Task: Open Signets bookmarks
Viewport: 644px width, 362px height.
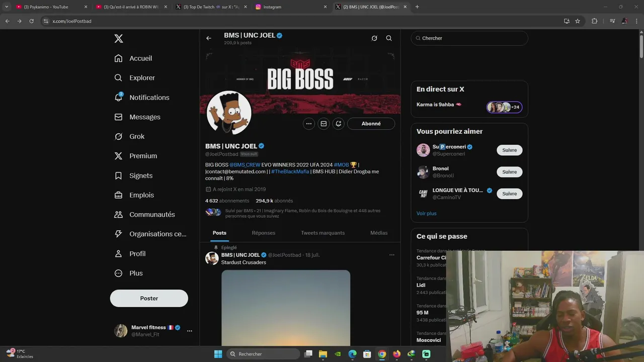Action: tap(133, 175)
